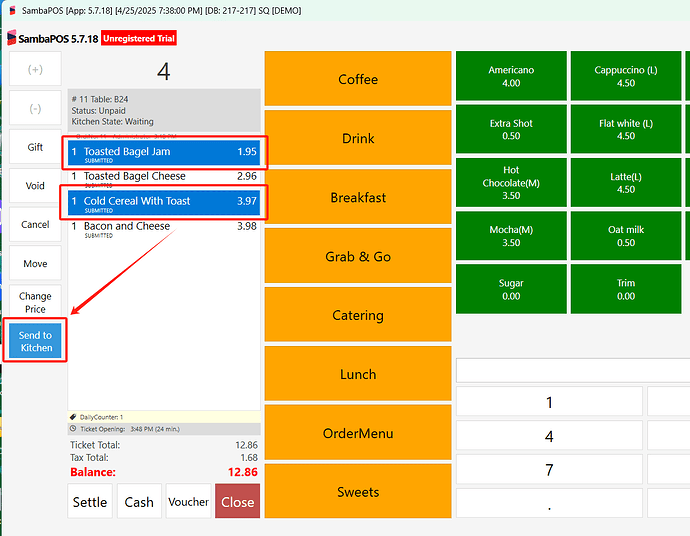
Task: Pay with the Cash button
Action: click(x=139, y=501)
